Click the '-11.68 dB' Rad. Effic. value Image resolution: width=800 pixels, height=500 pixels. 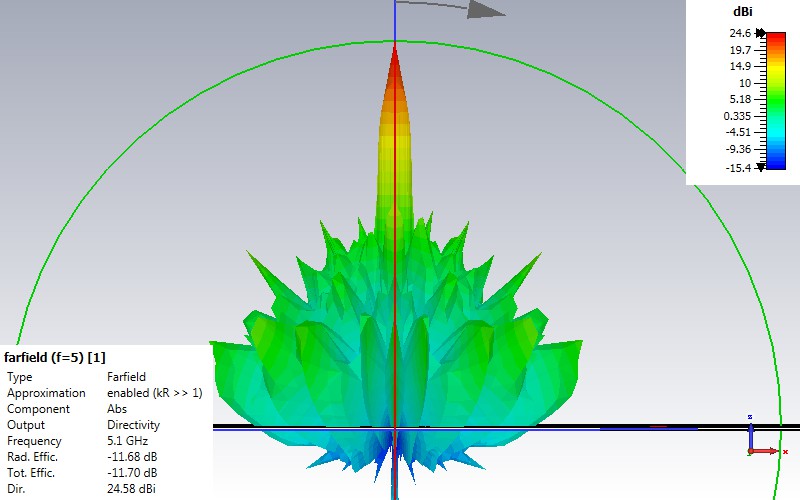(x=132, y=457)
